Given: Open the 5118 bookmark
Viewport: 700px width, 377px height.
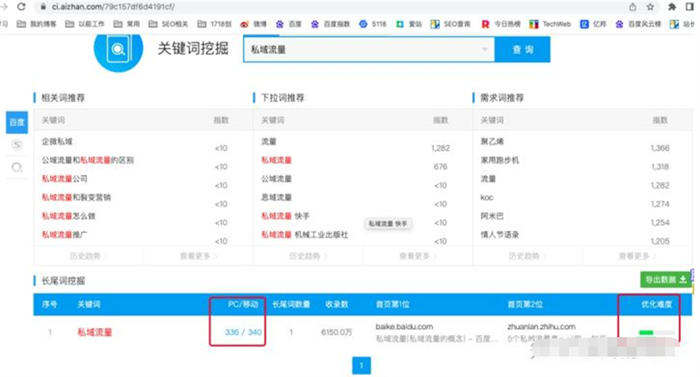Looking at the screenshot, I should click(373, 24).
